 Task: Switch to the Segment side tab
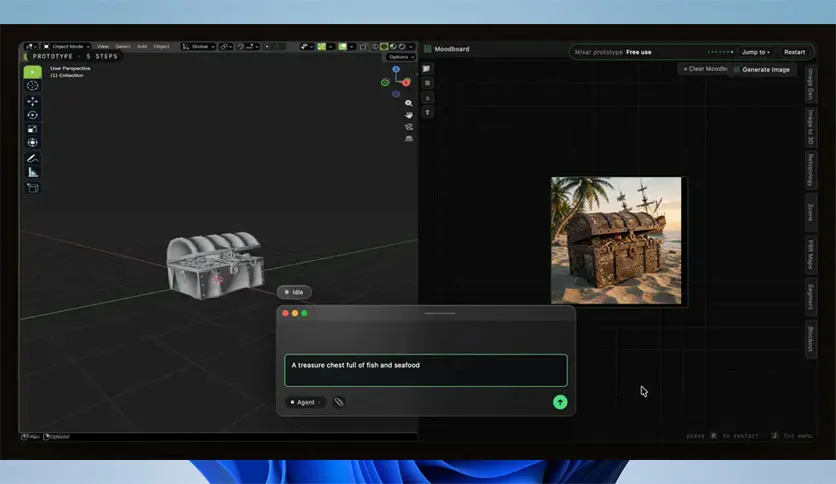click(x=810, y=296)
